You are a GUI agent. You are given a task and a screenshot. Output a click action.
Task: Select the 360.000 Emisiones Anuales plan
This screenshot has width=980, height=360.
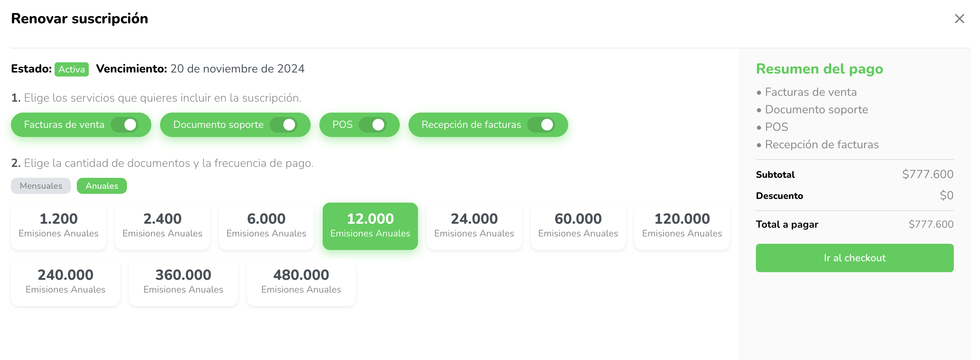(x=183, y=282)
